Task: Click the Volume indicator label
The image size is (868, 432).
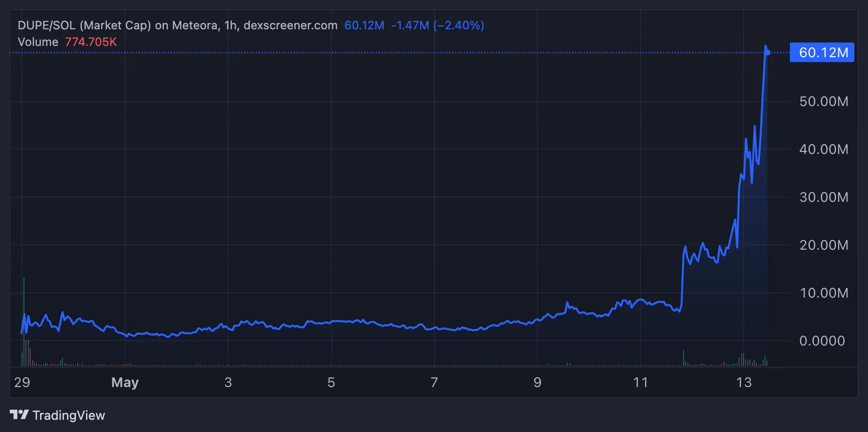Action: point(38,42)
